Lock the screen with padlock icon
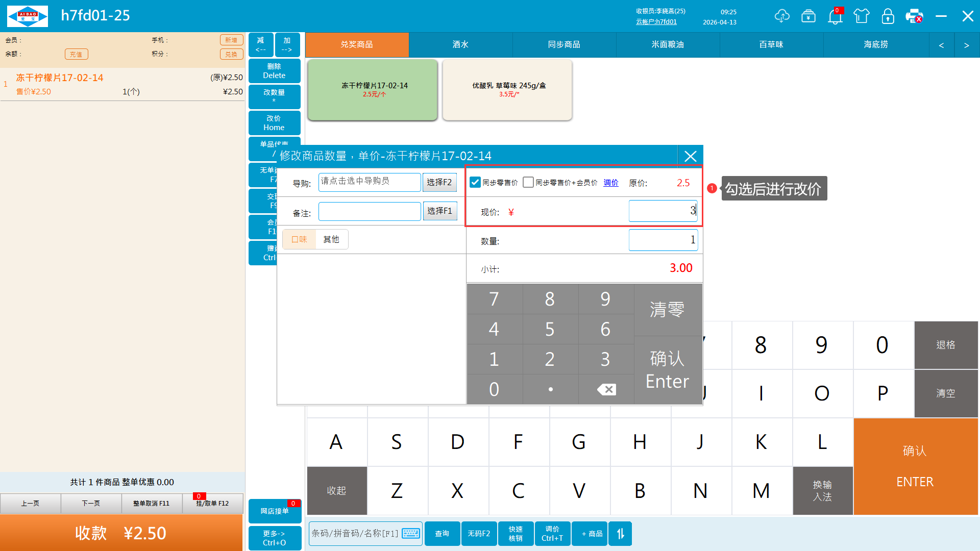980x551 pixels. click(x=888, y=16)
